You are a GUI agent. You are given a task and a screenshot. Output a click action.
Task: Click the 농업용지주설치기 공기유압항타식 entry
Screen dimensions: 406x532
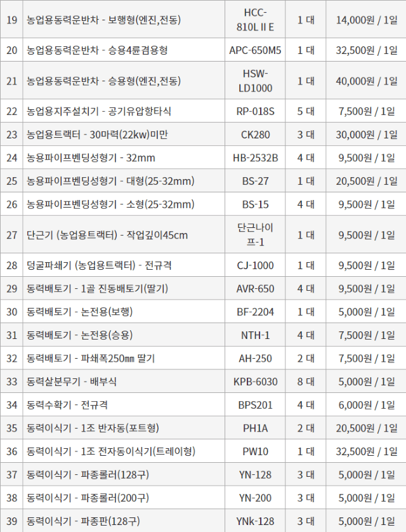point(99,111)
